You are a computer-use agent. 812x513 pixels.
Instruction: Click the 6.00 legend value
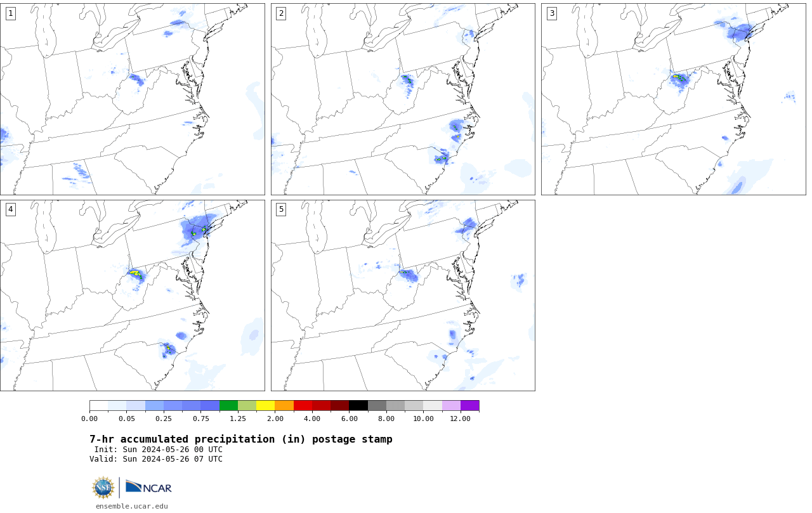coord(349,419)
